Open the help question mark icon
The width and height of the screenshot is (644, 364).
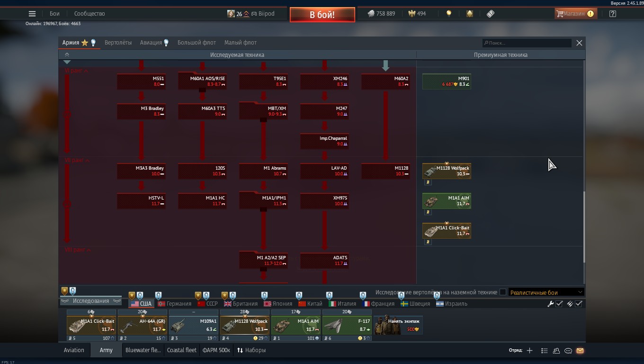[x=613, y=14]
